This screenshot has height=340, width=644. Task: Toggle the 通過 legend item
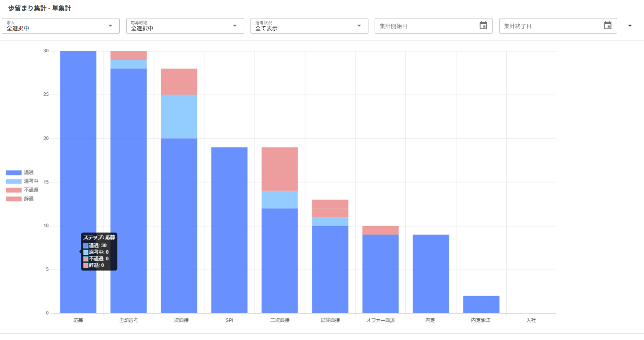(x=20, y=172)
